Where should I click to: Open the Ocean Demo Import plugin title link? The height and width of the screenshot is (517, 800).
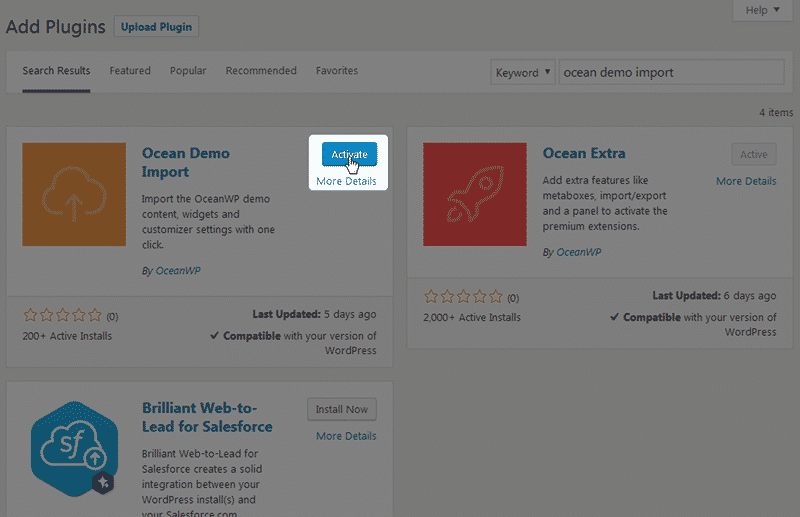point(186,162)
